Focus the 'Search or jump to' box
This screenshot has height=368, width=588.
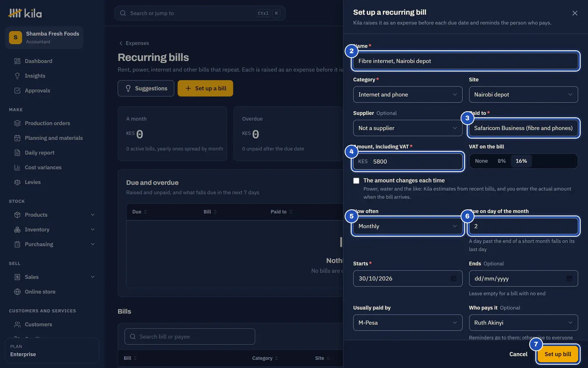pyautogui.click(x=200, y=13)
